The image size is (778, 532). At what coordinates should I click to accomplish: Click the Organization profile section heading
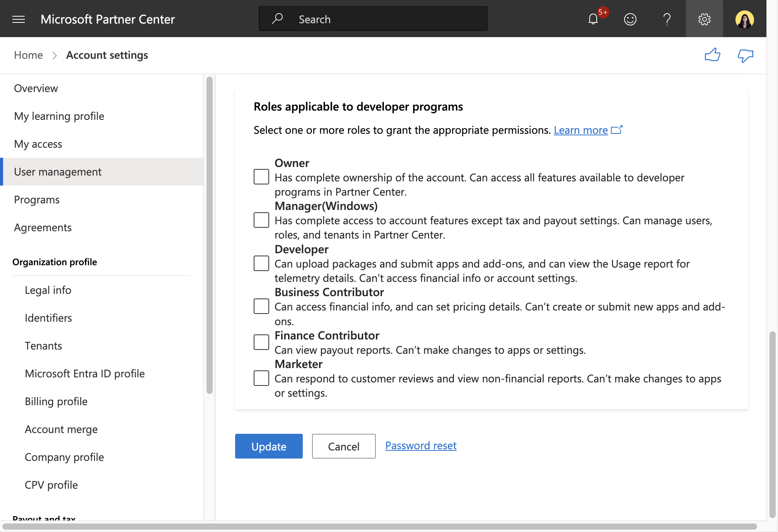point(55,262)
